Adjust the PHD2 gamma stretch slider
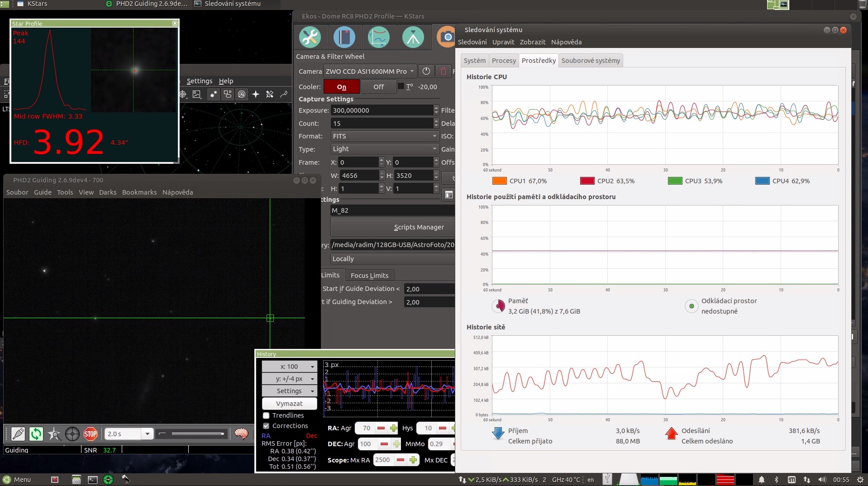Viewport: 868px width, 486px height. 197,434
